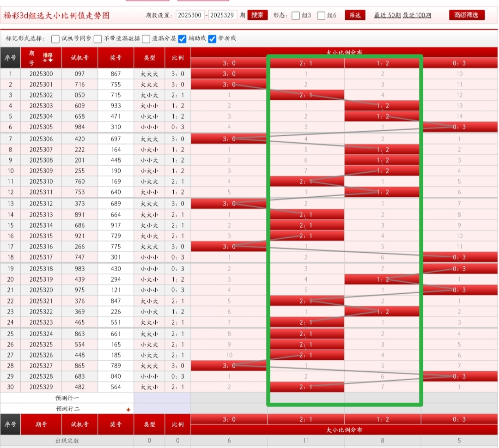This screenshot has width=499, height=448.
Task: Select the 预测行一 cell under 类型
Action: (x=149, y=398)
